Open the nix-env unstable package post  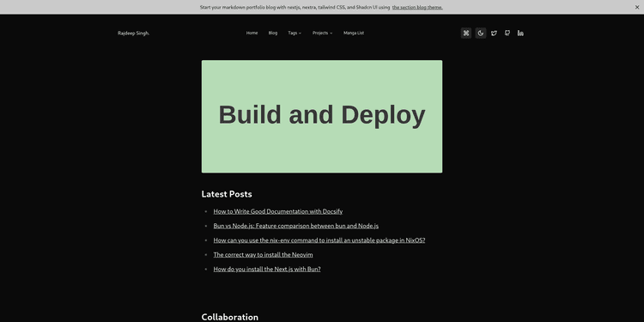319,240
